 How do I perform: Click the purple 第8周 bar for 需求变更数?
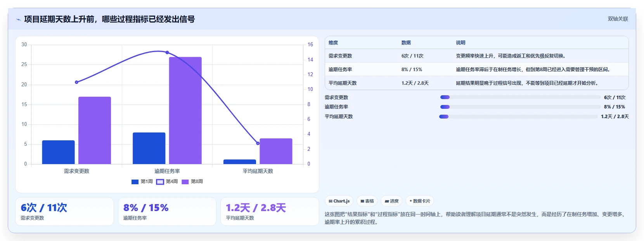(x=95, y=130)
